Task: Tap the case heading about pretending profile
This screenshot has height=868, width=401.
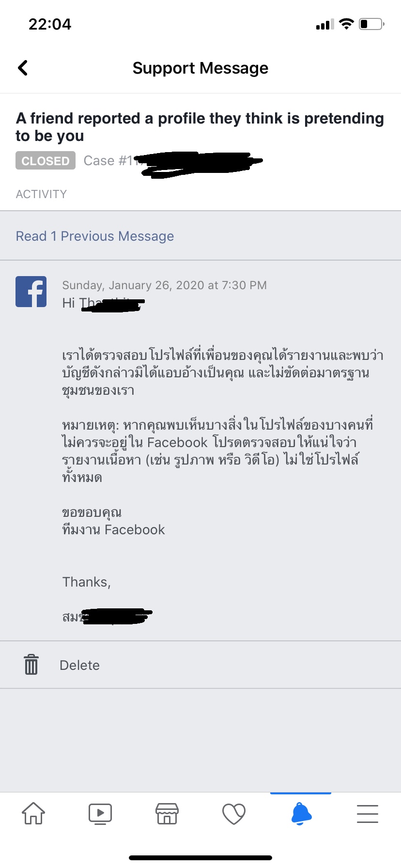Action: point(200,127)
